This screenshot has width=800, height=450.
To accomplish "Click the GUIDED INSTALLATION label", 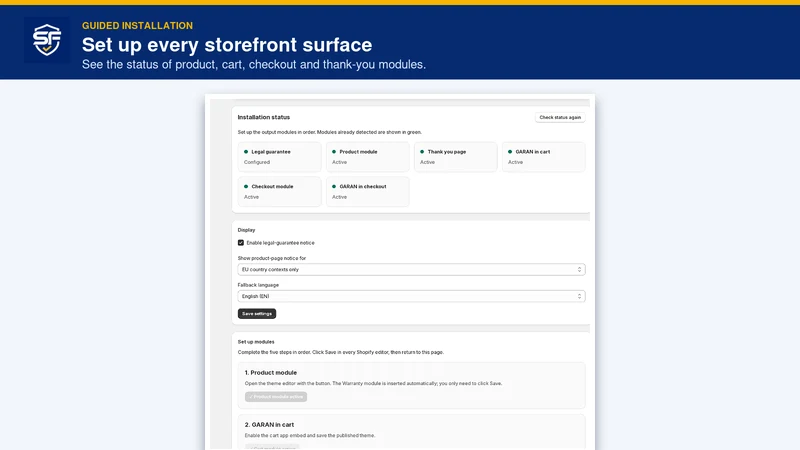I will (x=137, y=26).
